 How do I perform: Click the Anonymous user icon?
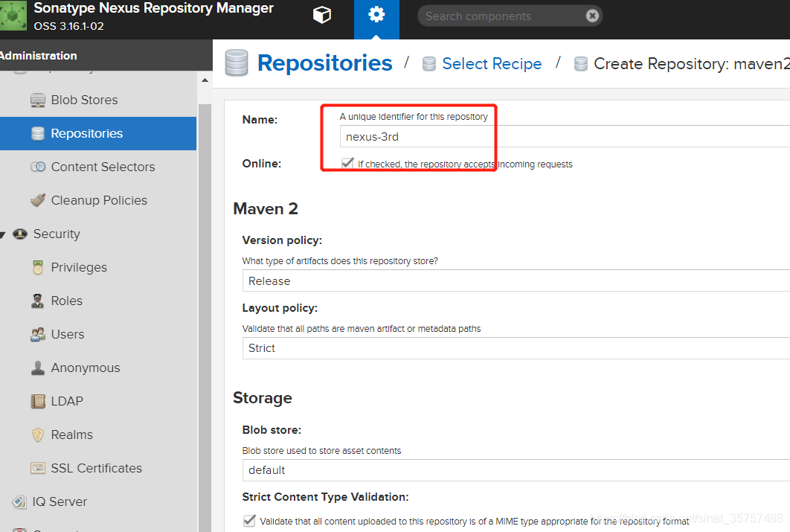[38, 368]
